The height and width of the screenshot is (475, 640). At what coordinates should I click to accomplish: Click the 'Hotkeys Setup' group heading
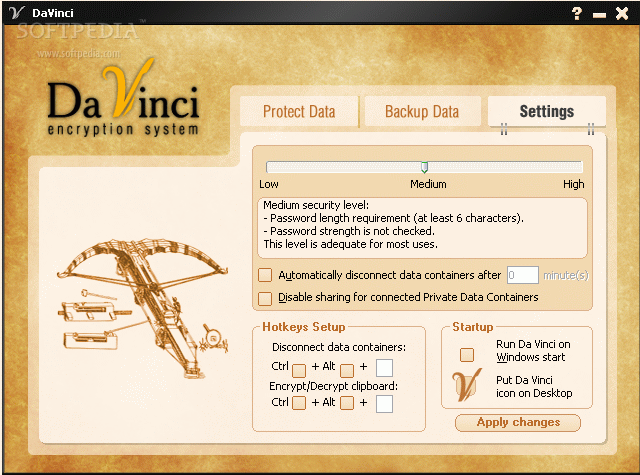[x=304, y=327]
